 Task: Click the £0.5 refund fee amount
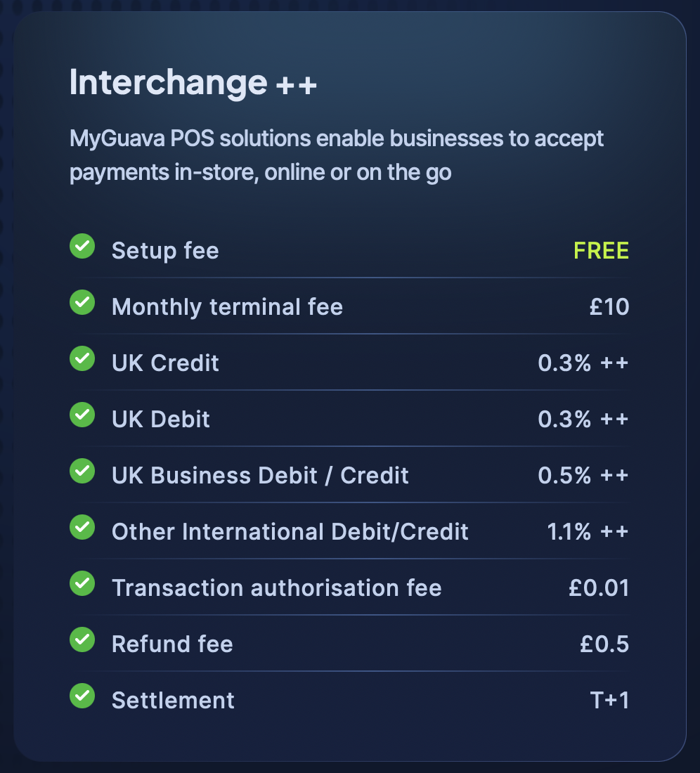(x=604, y=644)
